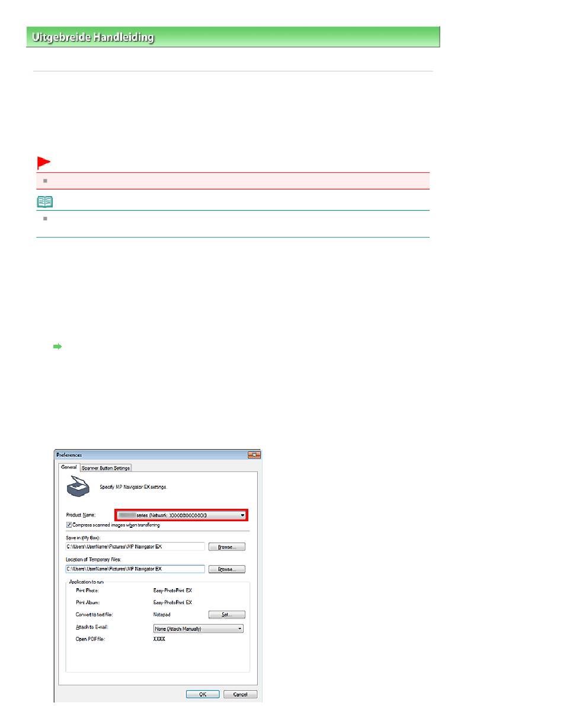Click the Preferences dialog title bar

pos(148,454)
